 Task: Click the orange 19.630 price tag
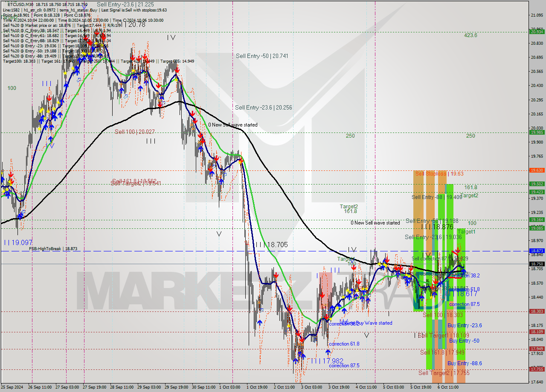[537, 170]
